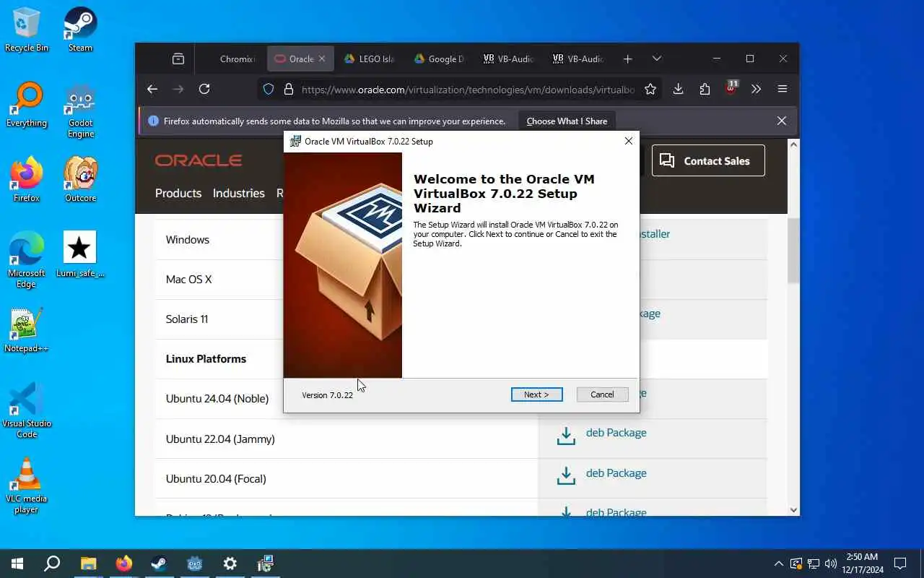Switch to LEGO Isla tab
This screenshot has height=578, width=924.
[x=370, y=59]
